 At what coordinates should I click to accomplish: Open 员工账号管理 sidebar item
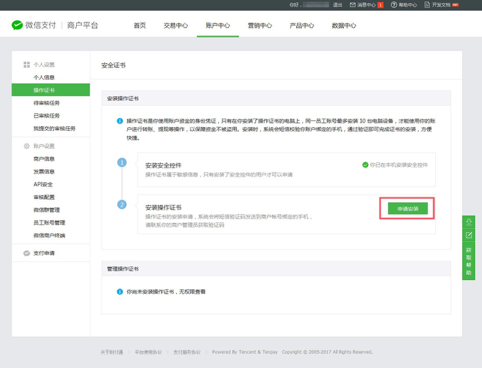pos(49,223)
